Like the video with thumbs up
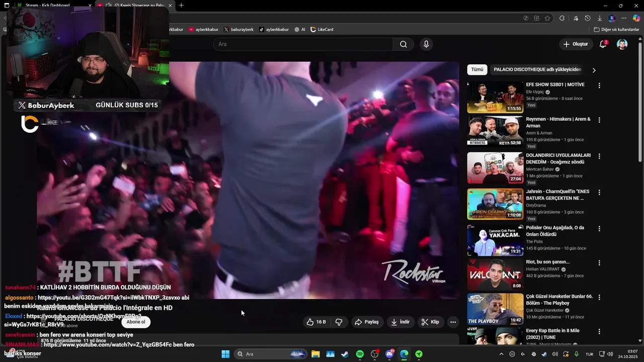This screenshot has height=362, width=644. tap(316, 322)
